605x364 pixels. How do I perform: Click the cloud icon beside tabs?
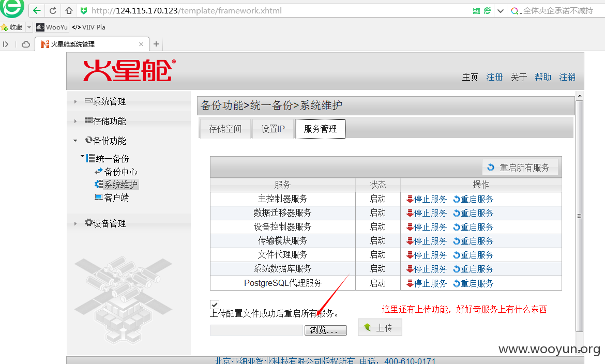point(26,44)
